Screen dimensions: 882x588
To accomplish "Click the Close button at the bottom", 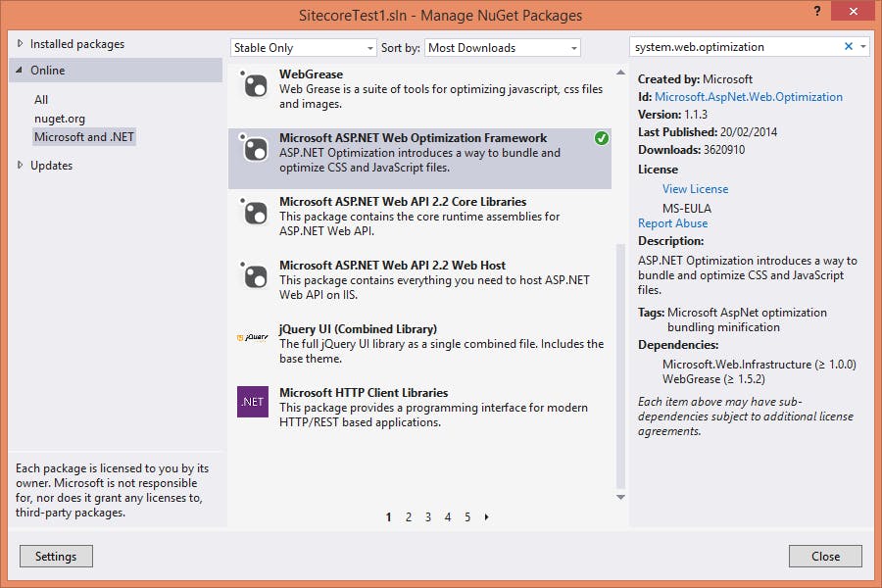I will [x=825, y=556].
